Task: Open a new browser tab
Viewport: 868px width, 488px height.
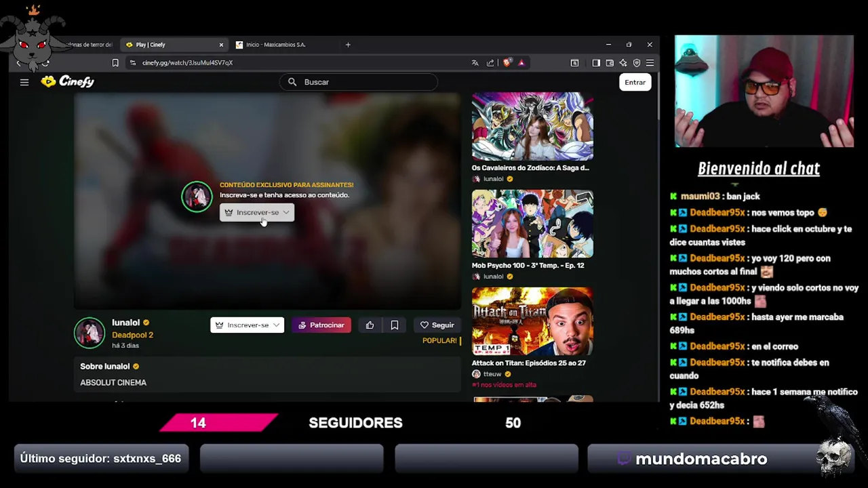Action: tap(348, 45)
